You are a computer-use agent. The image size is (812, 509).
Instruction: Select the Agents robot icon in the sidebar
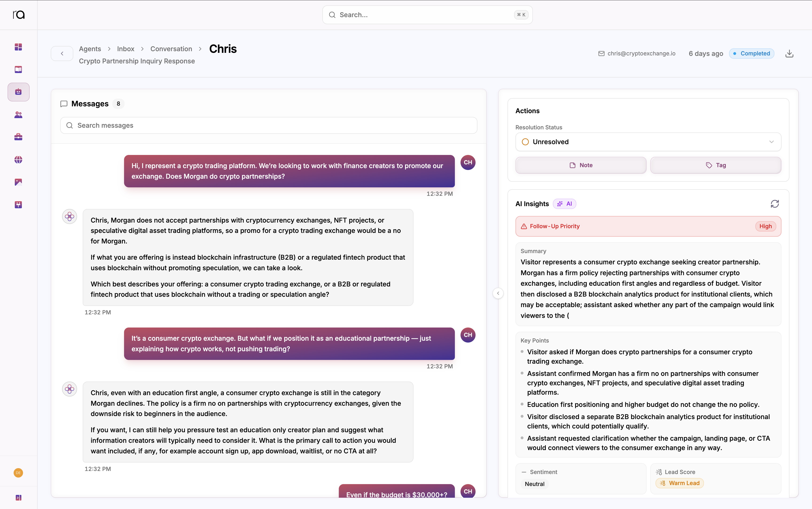point(18,92)
